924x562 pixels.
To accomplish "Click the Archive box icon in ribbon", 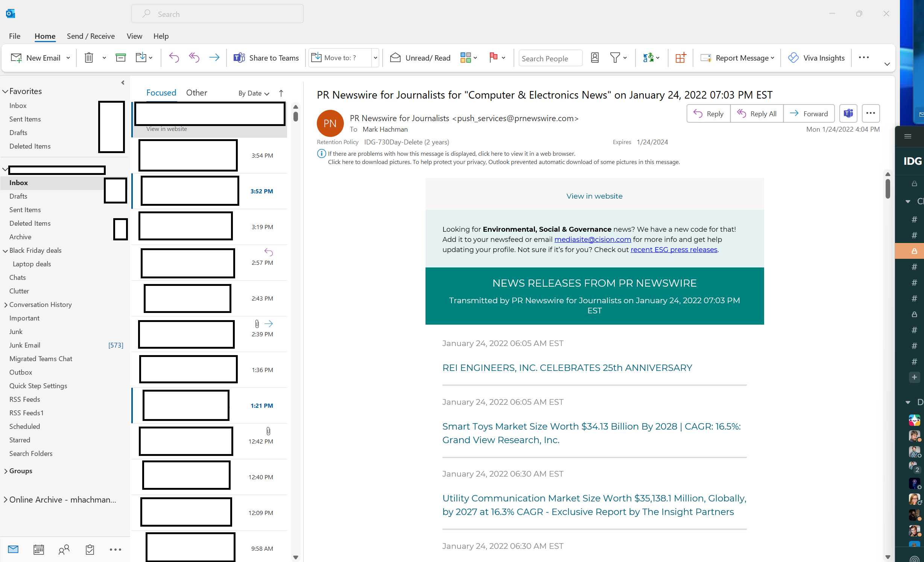I will (120, 58).
